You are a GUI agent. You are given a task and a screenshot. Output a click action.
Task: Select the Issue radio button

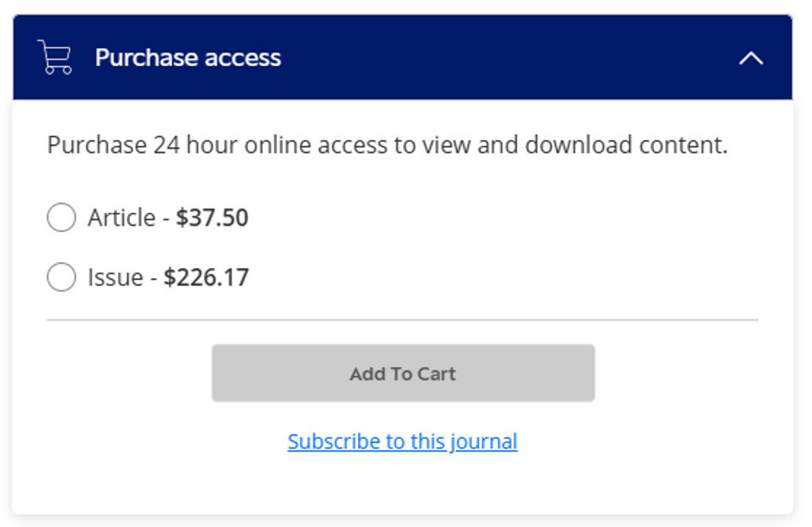(61, 277)
